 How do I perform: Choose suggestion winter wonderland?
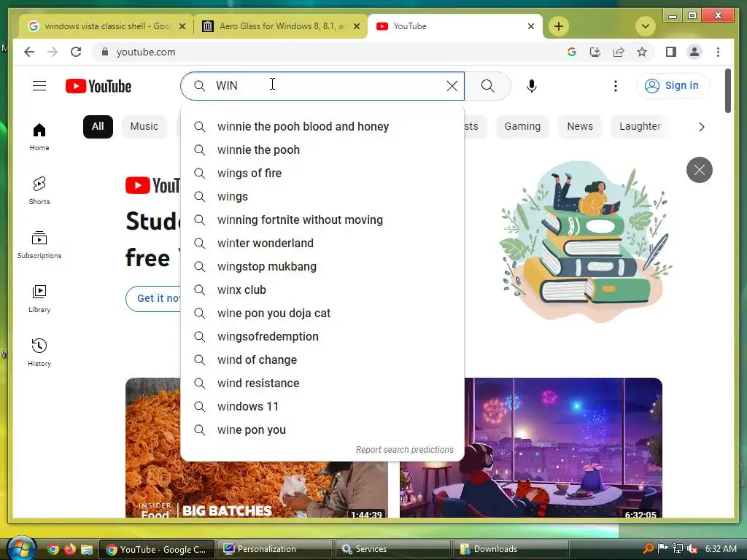point(322,243)
